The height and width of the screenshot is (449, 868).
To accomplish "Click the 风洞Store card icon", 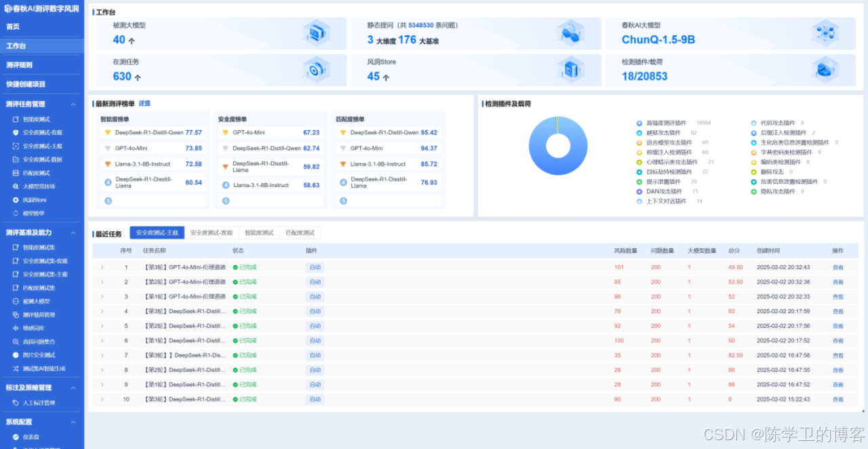I will tap(570, 69).
